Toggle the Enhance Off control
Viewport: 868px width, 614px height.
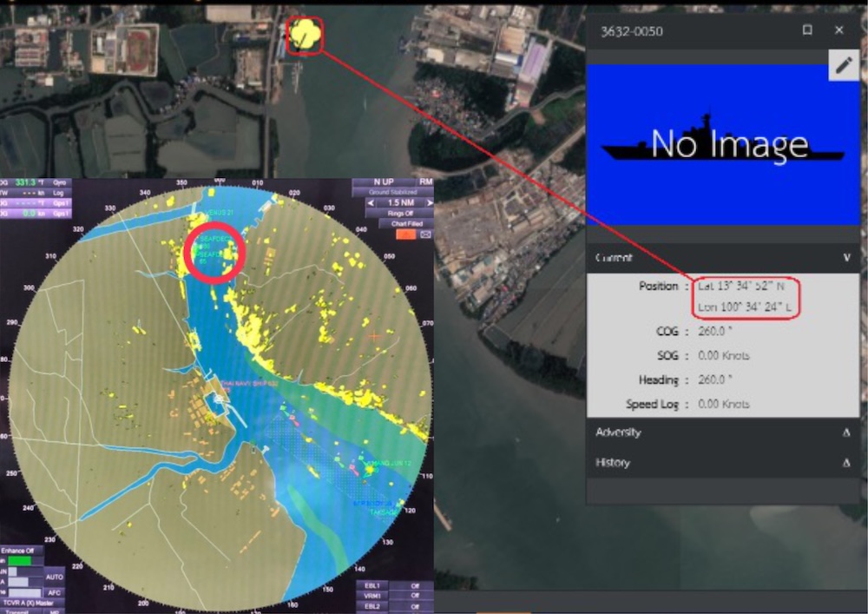click(x=18, y=551)
